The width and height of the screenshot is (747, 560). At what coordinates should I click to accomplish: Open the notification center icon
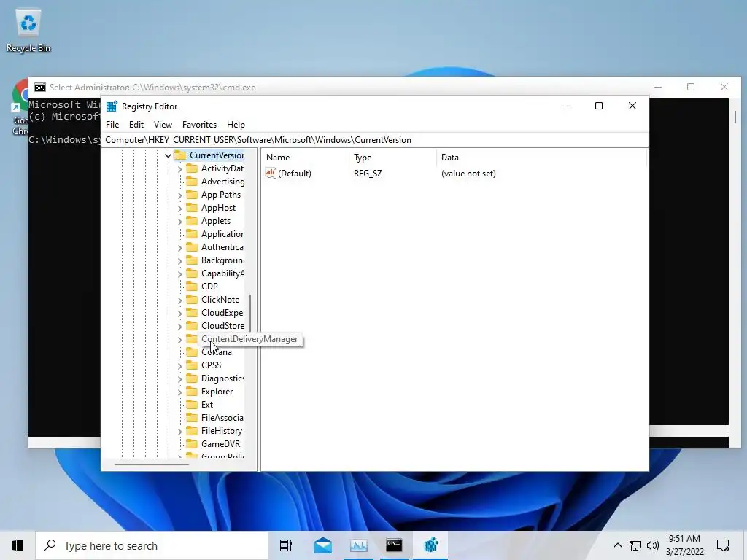click(x=723, y=545)
